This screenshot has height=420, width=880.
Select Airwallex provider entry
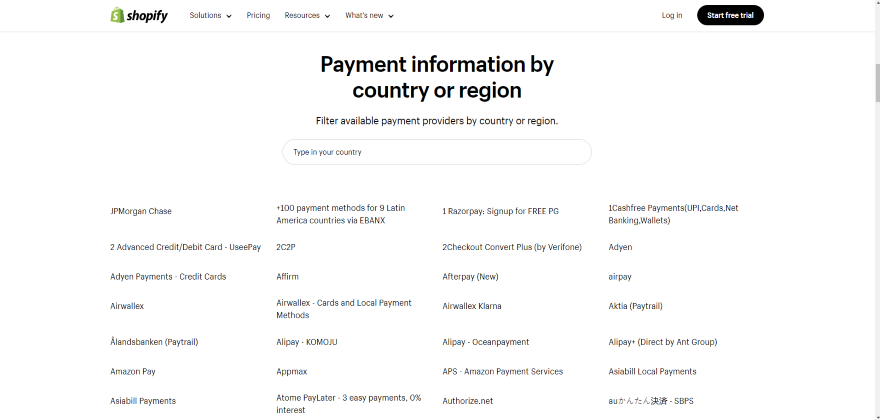tap(127, 306)
